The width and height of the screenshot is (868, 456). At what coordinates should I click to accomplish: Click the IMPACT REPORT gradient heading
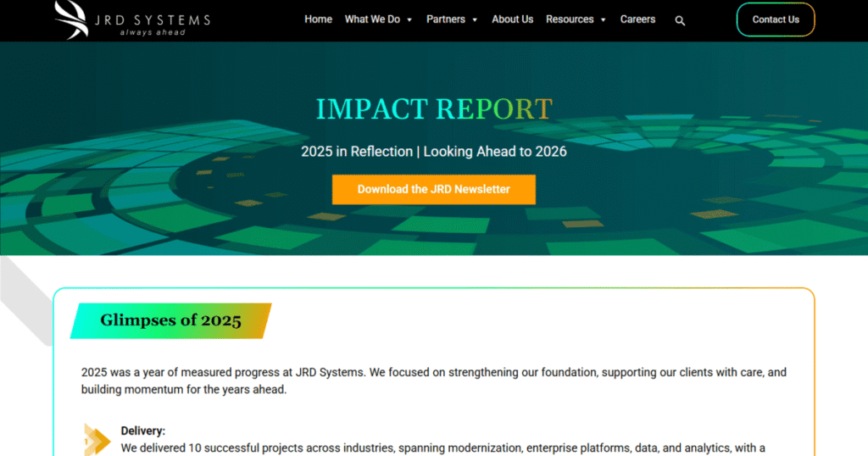point(433,109)
